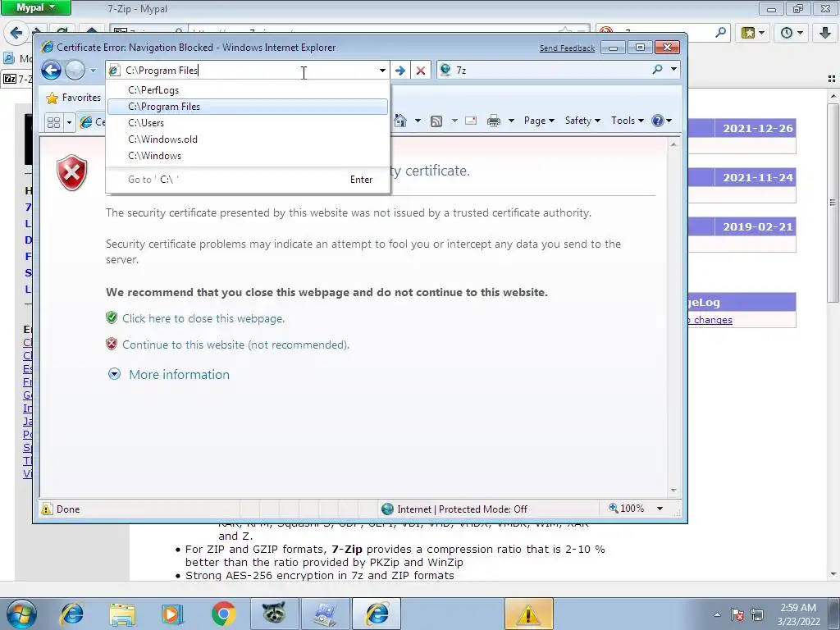Select C:\PerfLogs from address suggestions

(x=248, y=90)
